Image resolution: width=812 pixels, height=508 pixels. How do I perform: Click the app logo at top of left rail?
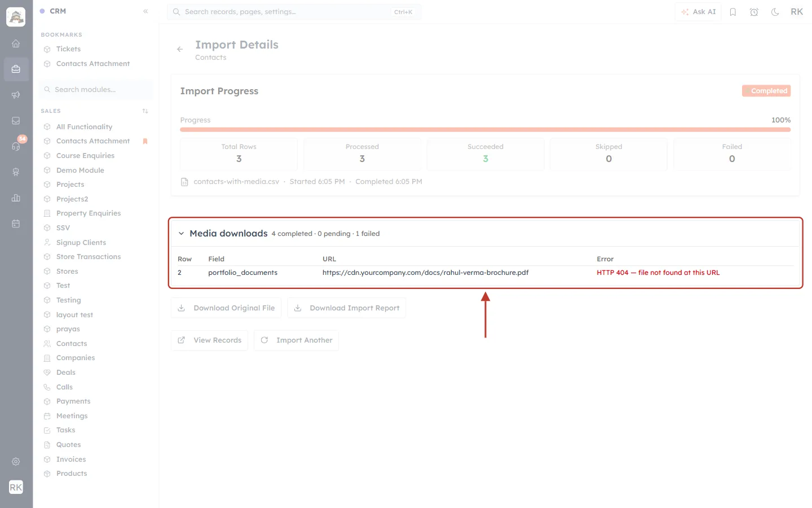coord(16,17)
